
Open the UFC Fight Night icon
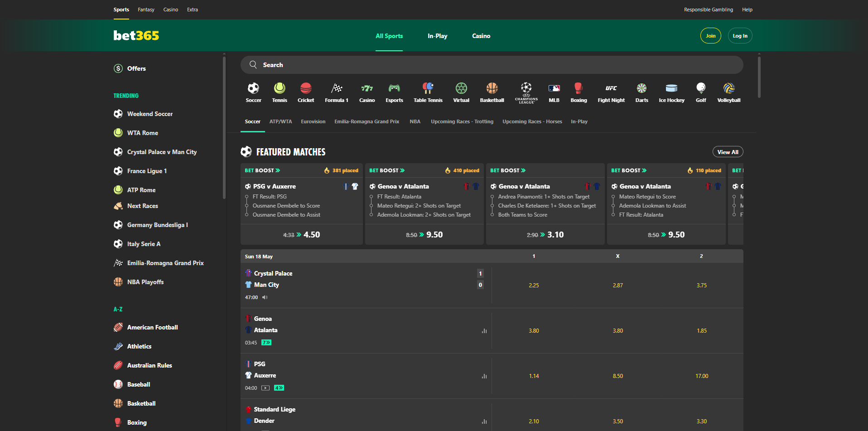tap(611, 88)
